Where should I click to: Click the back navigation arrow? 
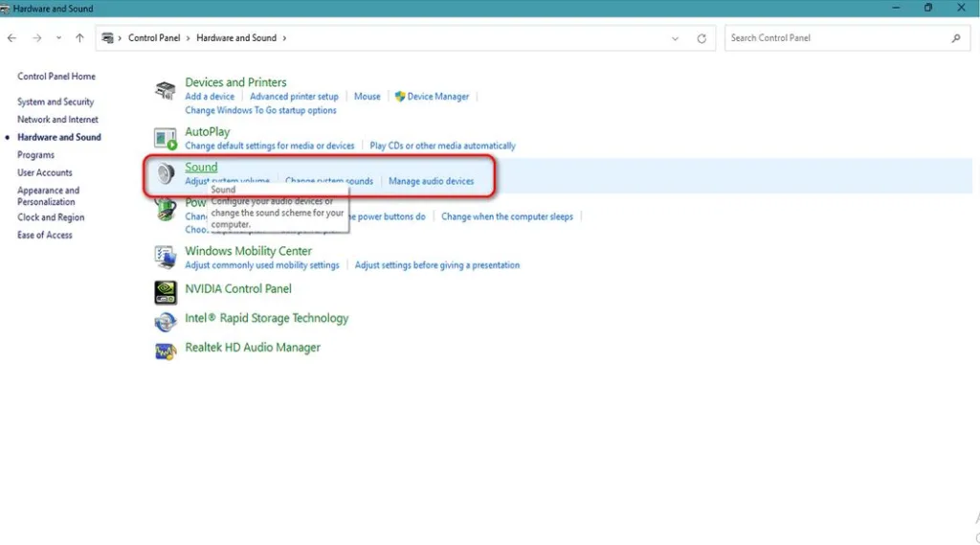(x=11, y=38)
